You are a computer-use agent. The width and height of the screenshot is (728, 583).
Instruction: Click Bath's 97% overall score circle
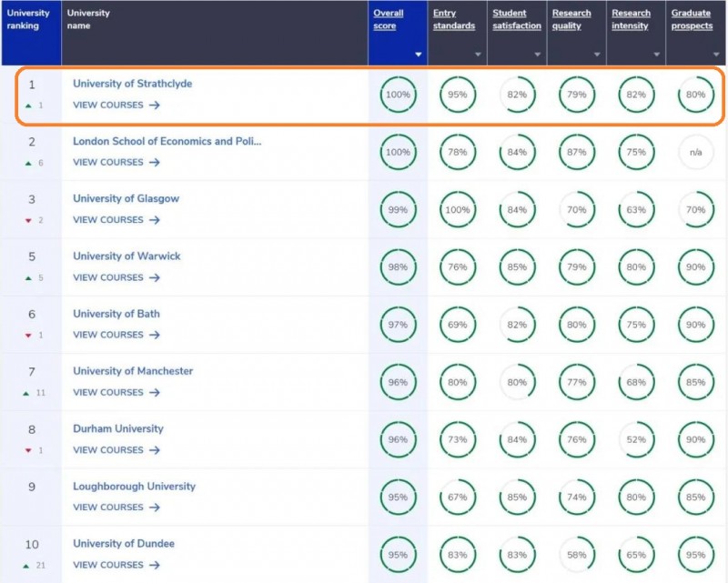pyautogui.click(x=398, y=325)
